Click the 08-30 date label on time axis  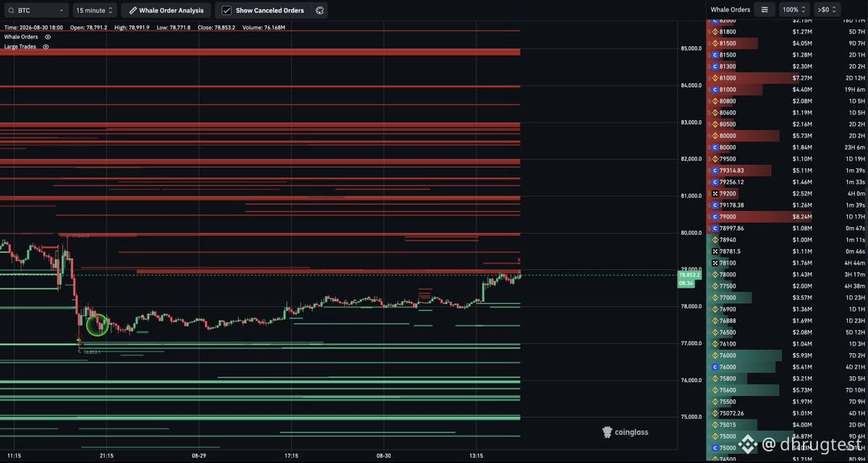tap(384, 456)
